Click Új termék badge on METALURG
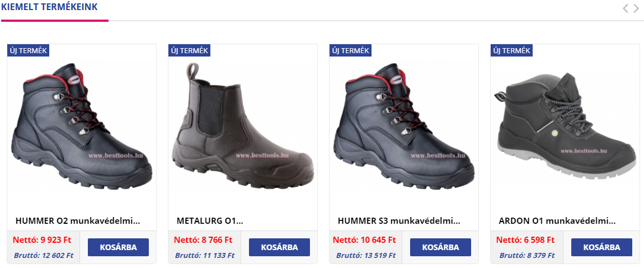644x268 pixels. tap(189, 50)
